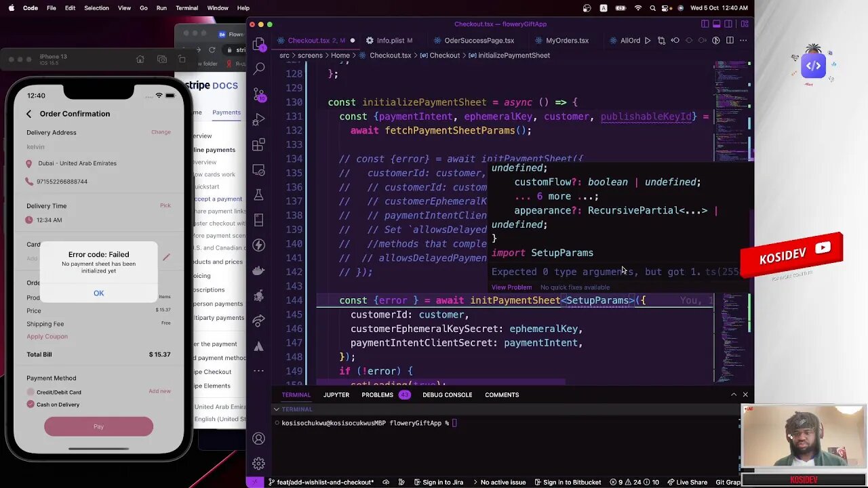Click 'initializePaymentSheet' breadcrumb symbol
Image resolution: width=868 pixels, height=488 pixels.
[x=513, y=56]
